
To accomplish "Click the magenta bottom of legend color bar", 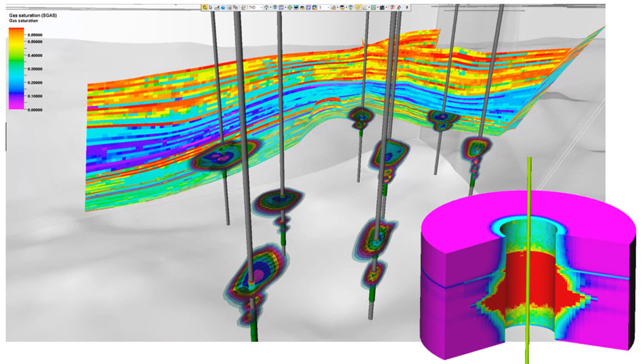I will 17,106.
